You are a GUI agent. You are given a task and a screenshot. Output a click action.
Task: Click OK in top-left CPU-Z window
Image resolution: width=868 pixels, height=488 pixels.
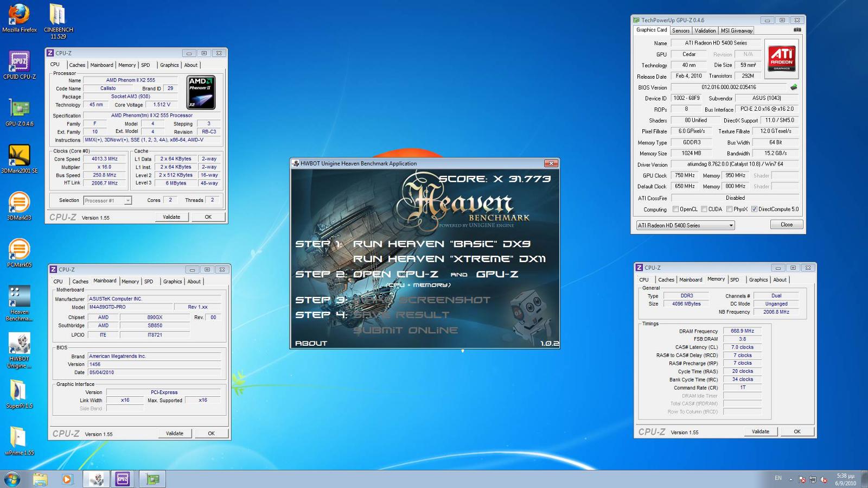(x=208, y=217)
